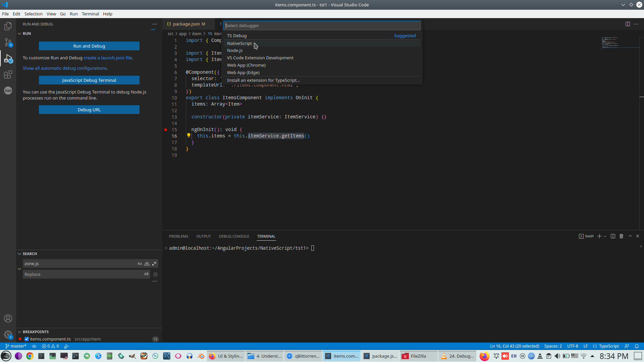This screenshot has width=644, height=362.
Task: Open Settings via the gear icon
Action: coord(8,335)
